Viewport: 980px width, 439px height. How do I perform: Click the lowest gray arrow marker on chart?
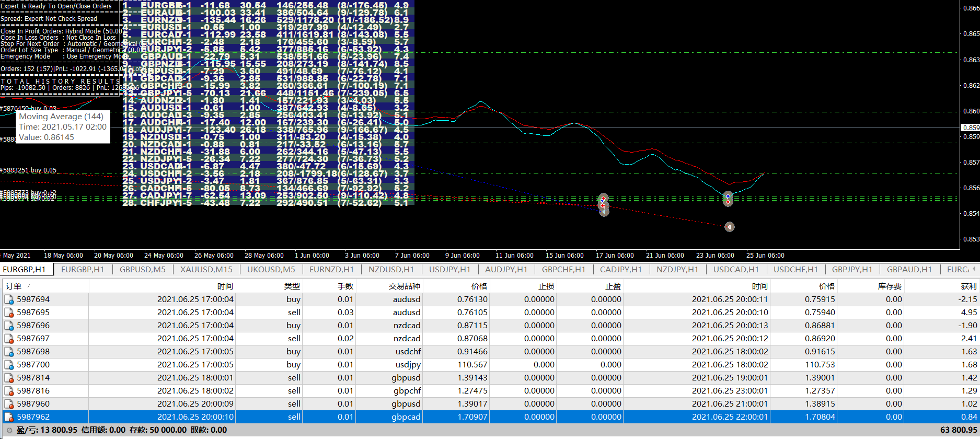730,227
